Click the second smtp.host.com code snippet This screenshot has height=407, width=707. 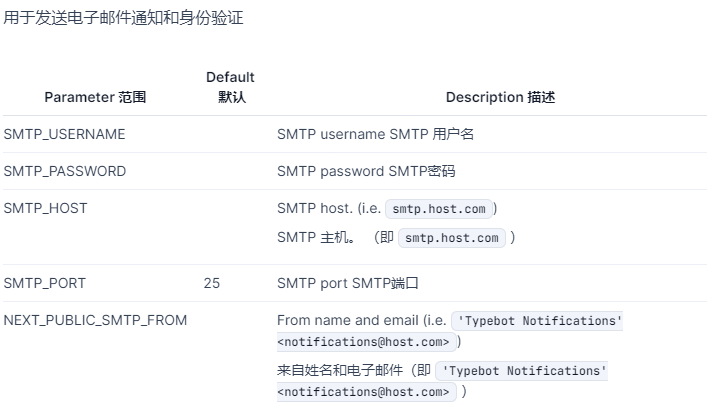coord(452,238)
